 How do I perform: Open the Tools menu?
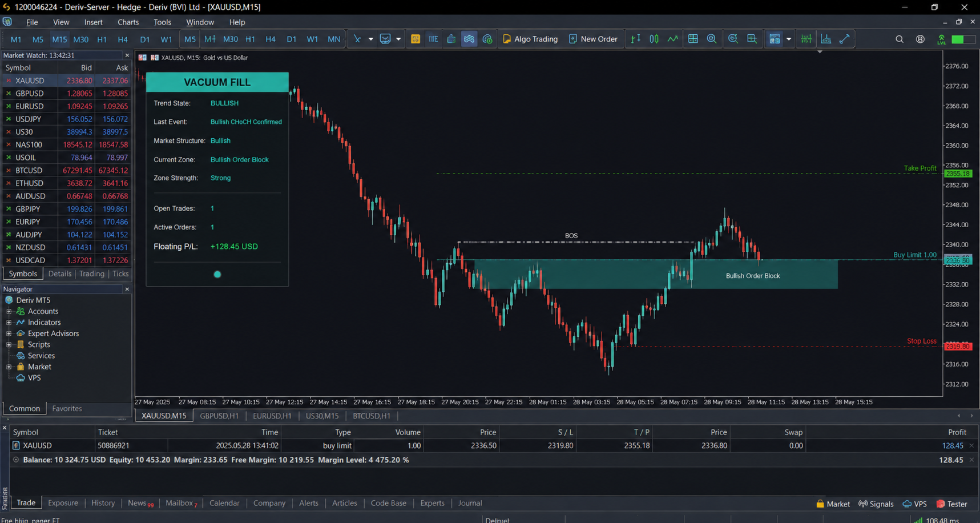pos(163,22)
